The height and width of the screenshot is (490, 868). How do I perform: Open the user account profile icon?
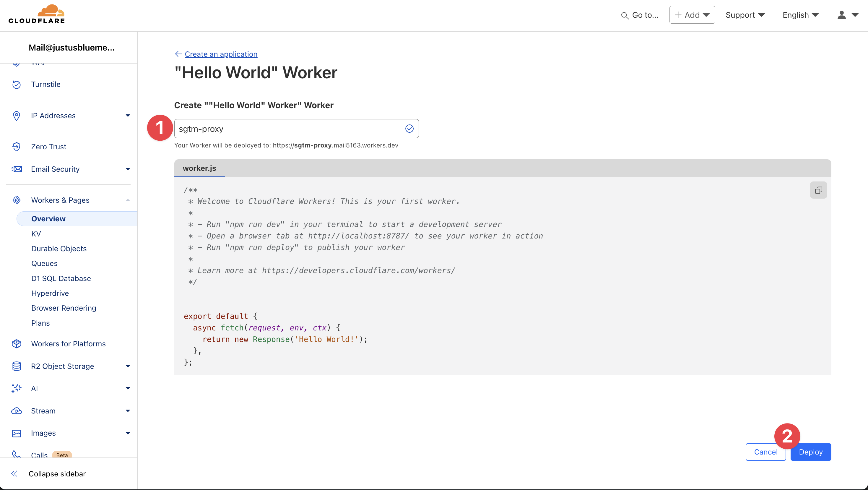tap(841, 15)
